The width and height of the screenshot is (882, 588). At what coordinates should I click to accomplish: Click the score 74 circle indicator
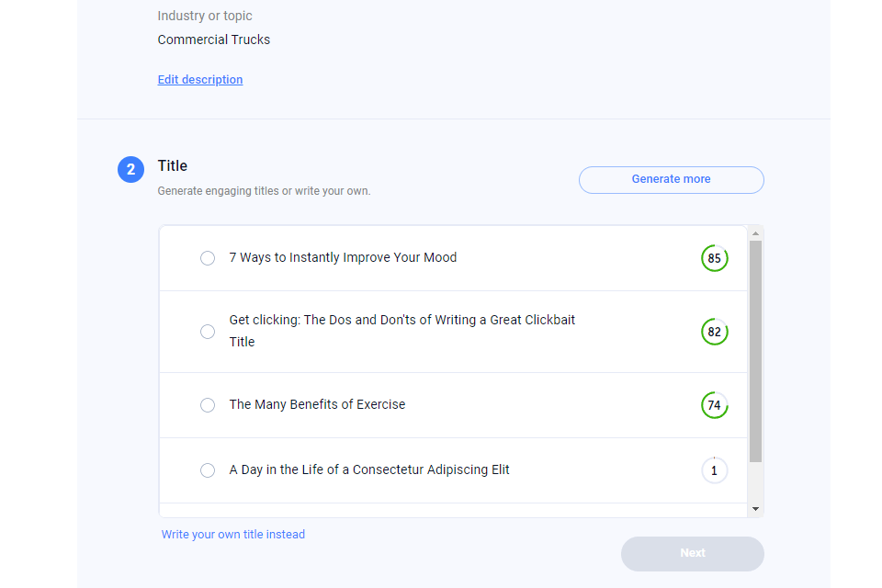(714, 405)
